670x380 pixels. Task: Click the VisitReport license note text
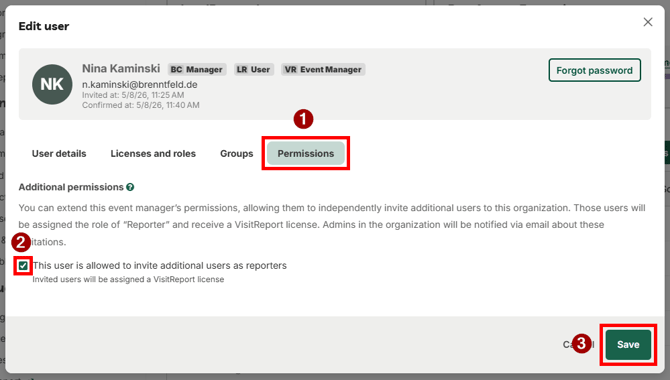point(128,280)
